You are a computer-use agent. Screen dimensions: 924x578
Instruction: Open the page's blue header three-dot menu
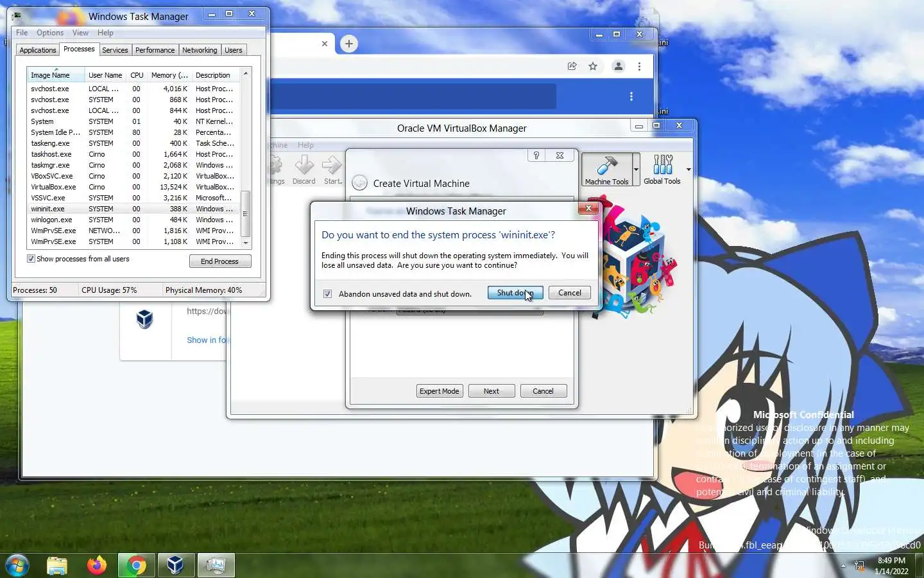(631, 96)
